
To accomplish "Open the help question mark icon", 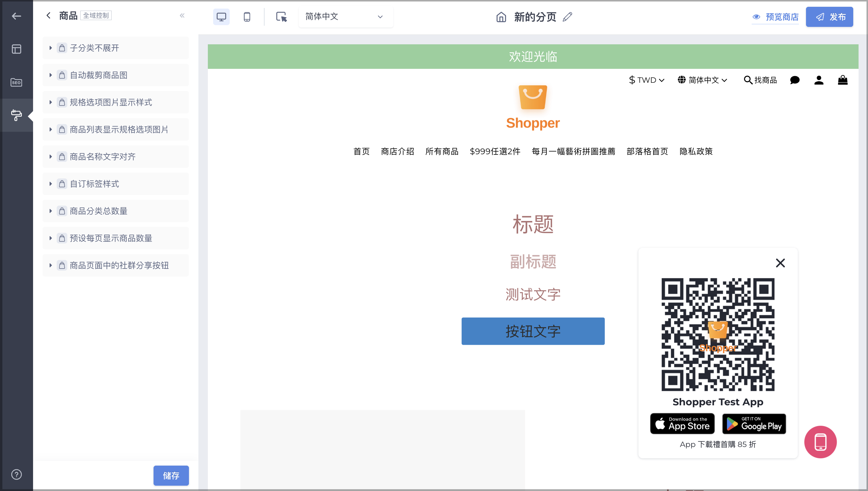I will click(16, 474).
